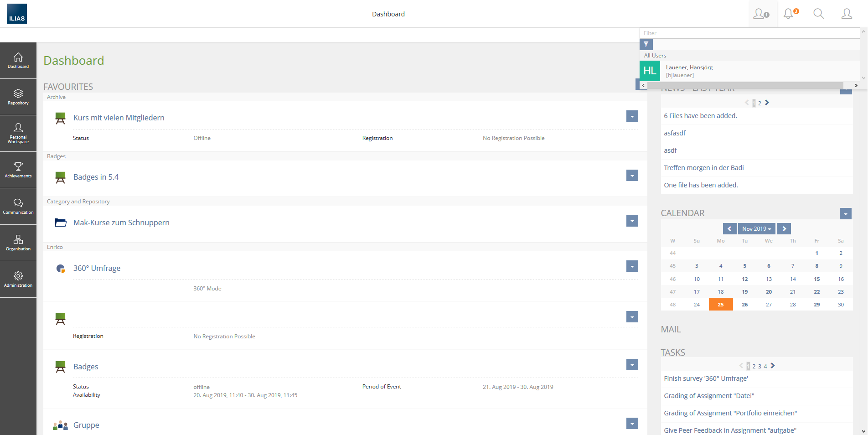Screen dimensions: 868x435
Task: Click the Achievements trophy icon
Action: (18, 170)
